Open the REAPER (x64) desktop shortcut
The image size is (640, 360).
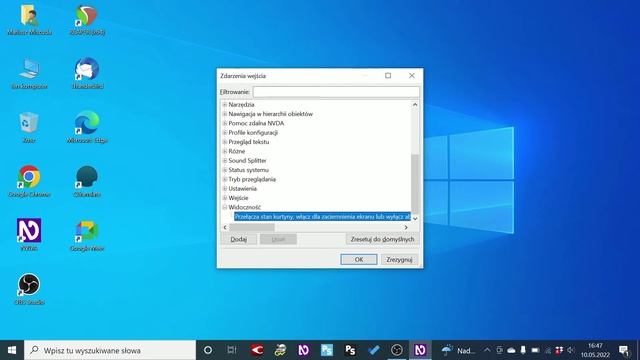coord(87,20)
